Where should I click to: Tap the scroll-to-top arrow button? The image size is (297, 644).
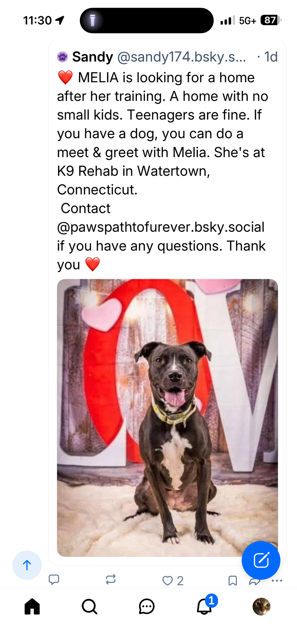coord(27,565)
